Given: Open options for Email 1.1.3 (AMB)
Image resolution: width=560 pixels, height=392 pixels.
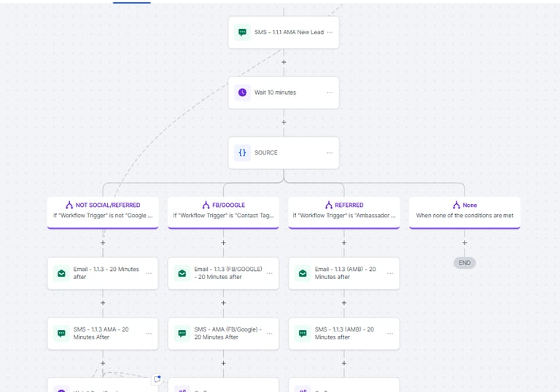Looking at the screenshot, I should pos(390,273).
